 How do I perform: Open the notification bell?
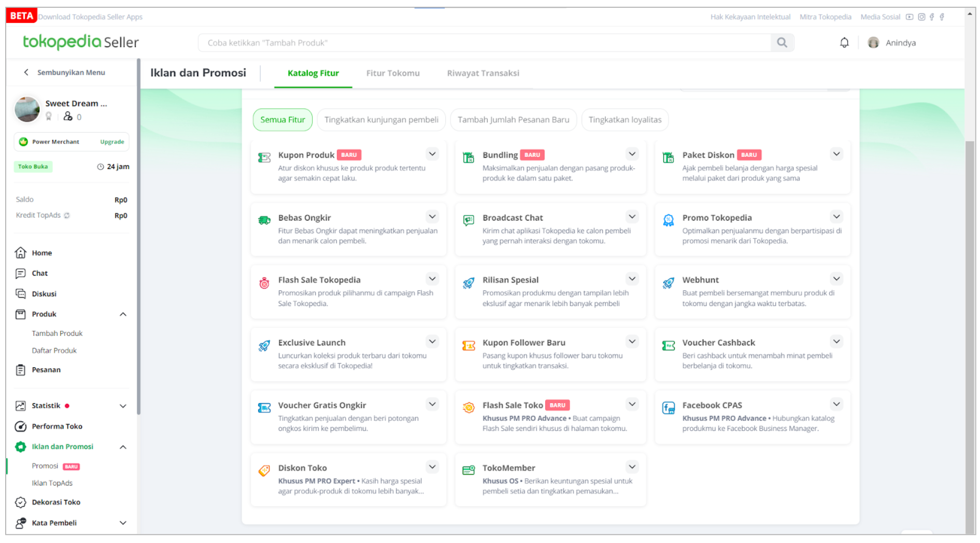pos(844,42)
